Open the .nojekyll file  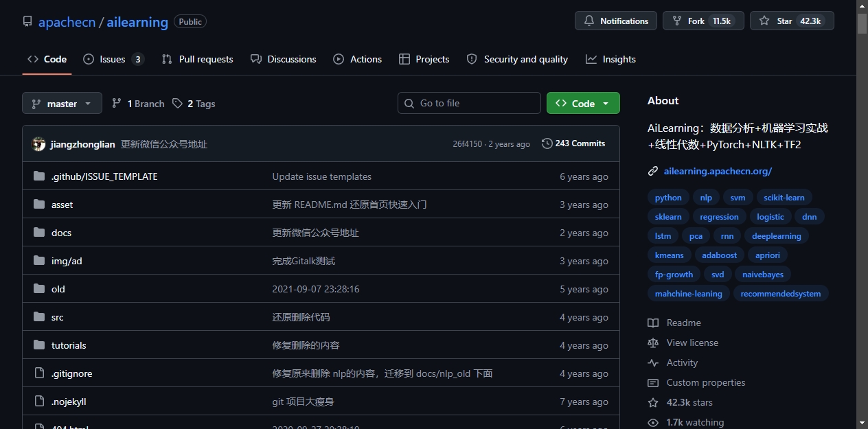(69, 402)
